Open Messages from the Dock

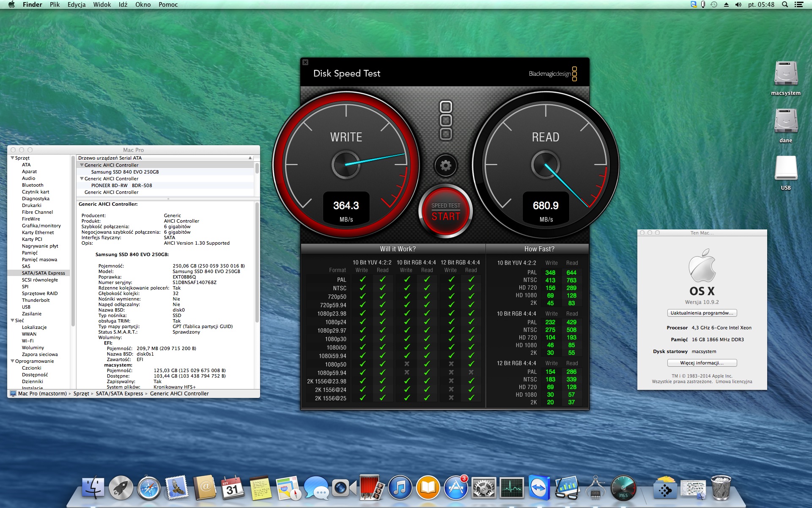316,488
